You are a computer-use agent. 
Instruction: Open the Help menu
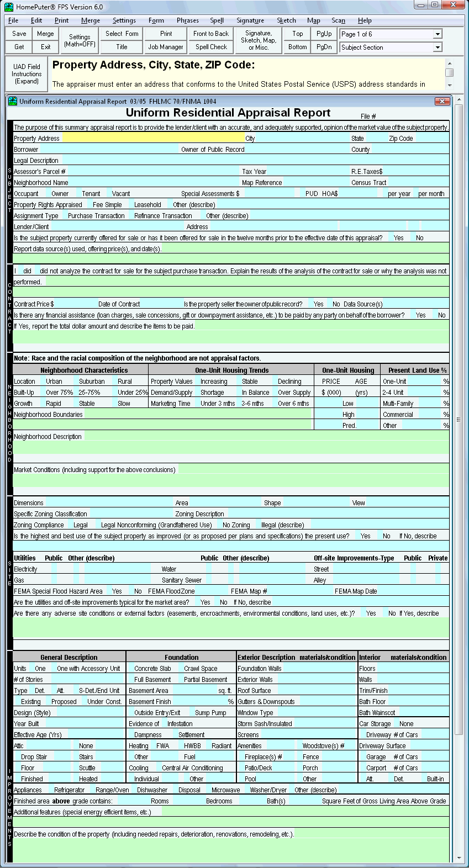[x=365, y=20]
